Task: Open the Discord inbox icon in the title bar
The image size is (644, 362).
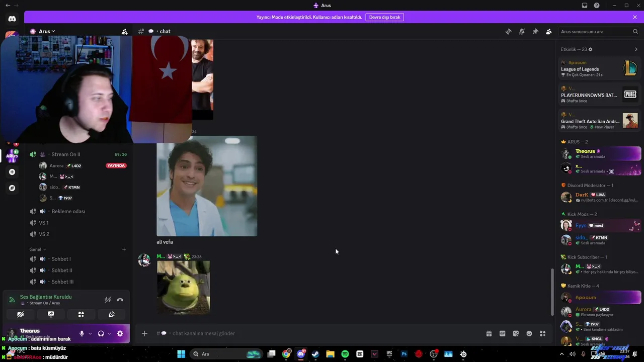Action: pyautogui.click(x=585, y=6)
